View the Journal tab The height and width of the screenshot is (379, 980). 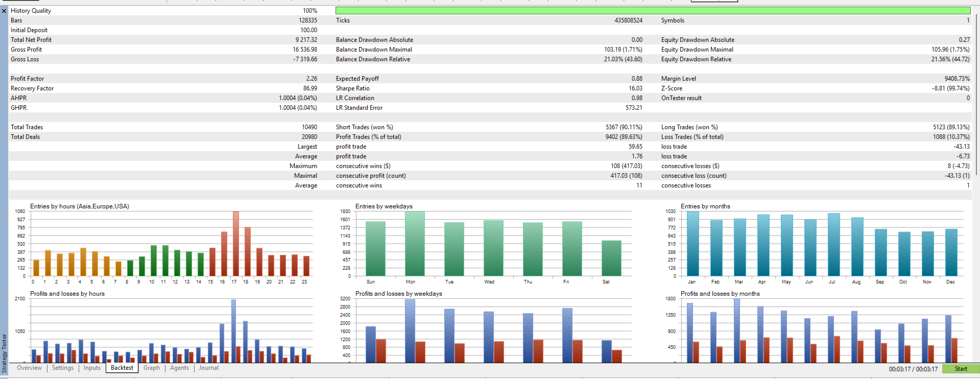click(x=208, y=368)
